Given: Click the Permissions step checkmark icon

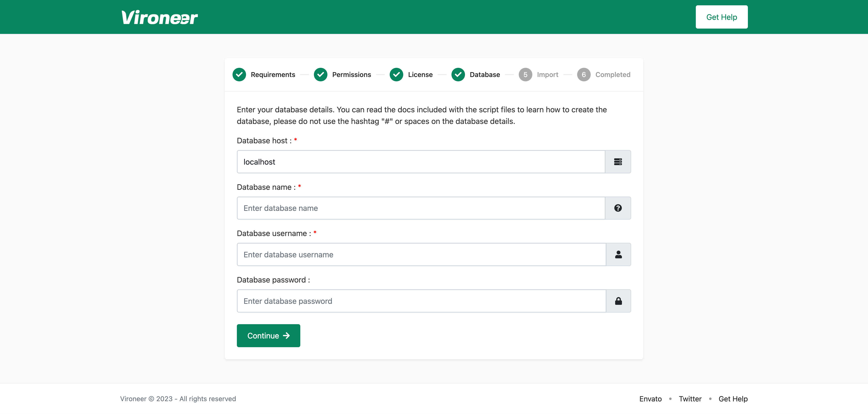Looking at the screenshot, I should tap(320, 74).
